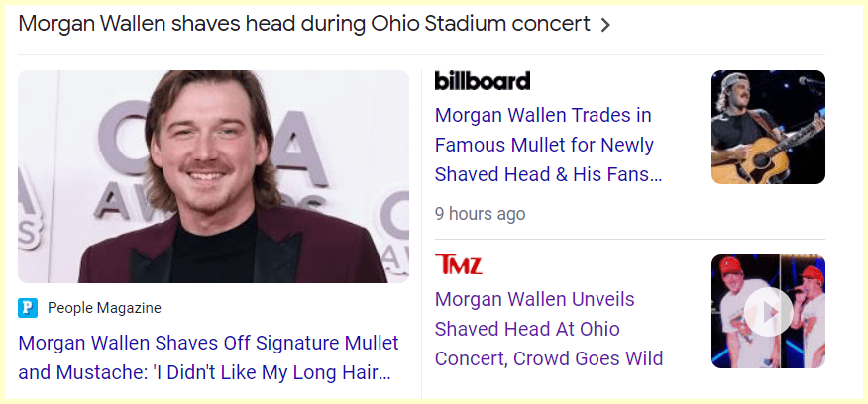Open the 'Morgan Wallen shaves head' top story heading
The height and width of the screenshot is (404, 868).
click(x=304, y=24)
